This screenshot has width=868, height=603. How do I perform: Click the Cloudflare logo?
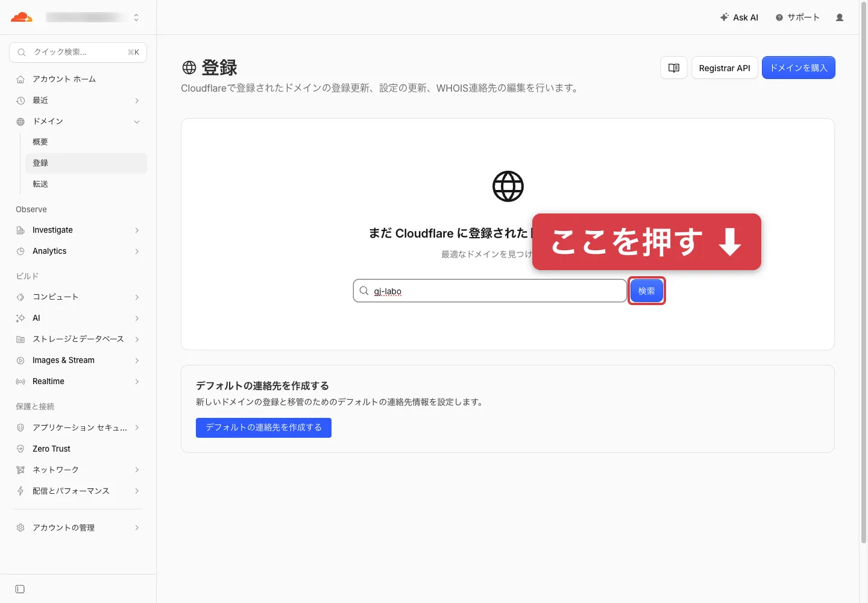22,17
